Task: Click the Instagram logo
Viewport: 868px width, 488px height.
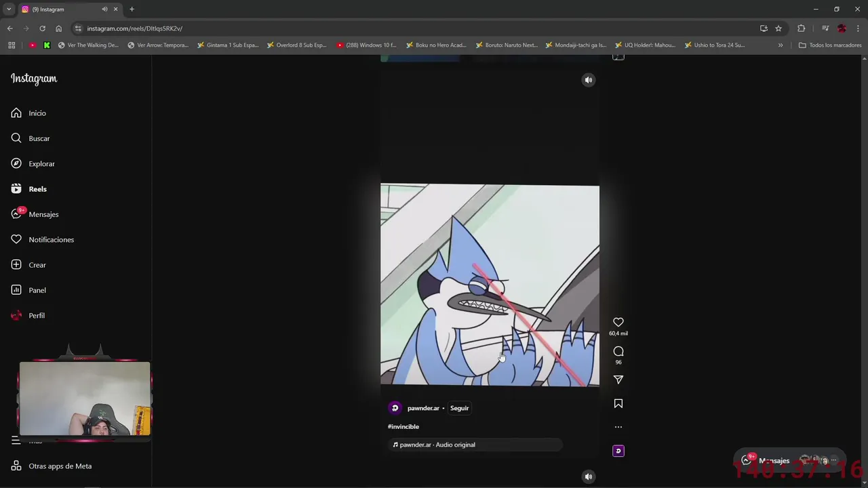Action: pos(34,79)
